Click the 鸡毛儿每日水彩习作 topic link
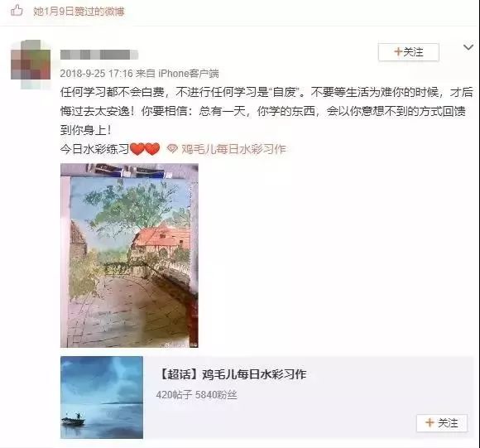Screen dimensions: 480x448 tap(233, 149)
